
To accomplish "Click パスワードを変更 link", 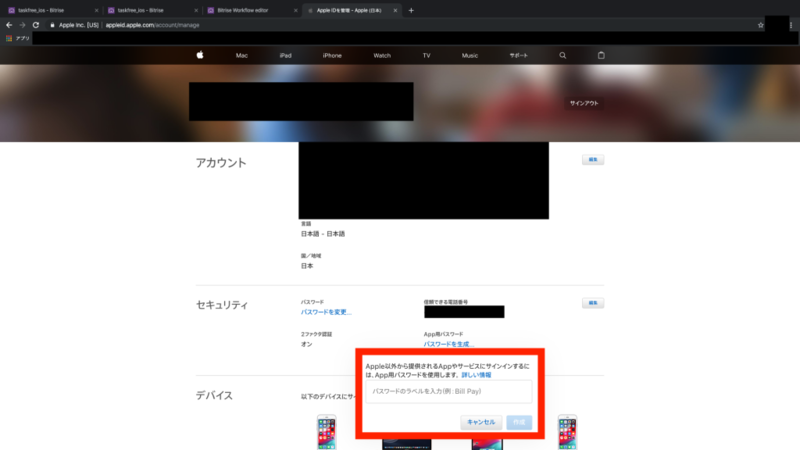I will 326,312.
